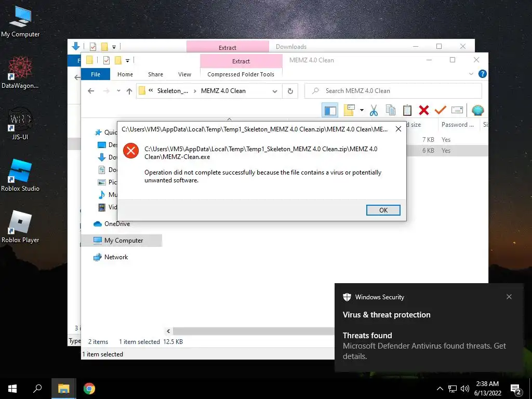Open Customize Quick Access Toolbar dropdown
The width and height of the screenshot is (532, 399).
tap(128, 60)
